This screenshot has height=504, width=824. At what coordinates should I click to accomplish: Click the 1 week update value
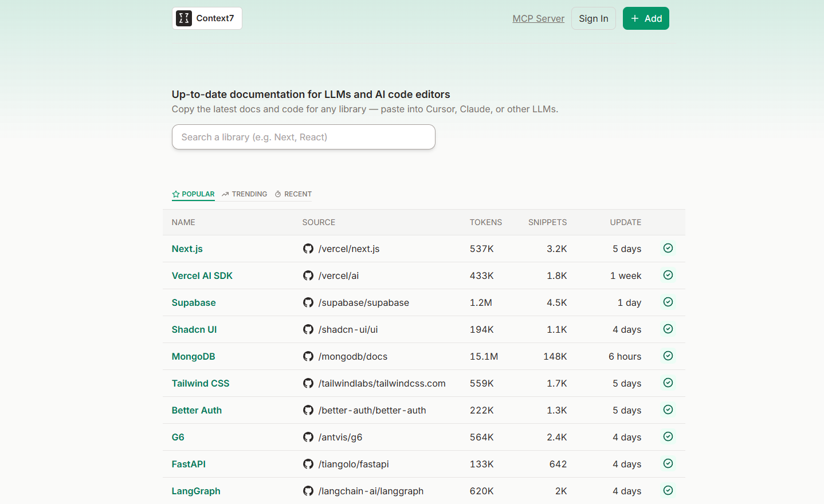[x=626, y=275]
